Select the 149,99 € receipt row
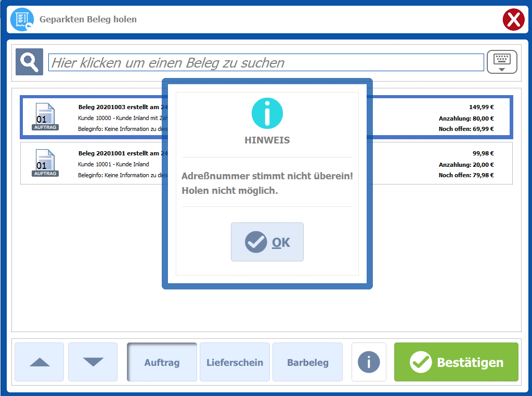532x396 pixels. click(x=437, y=117)
